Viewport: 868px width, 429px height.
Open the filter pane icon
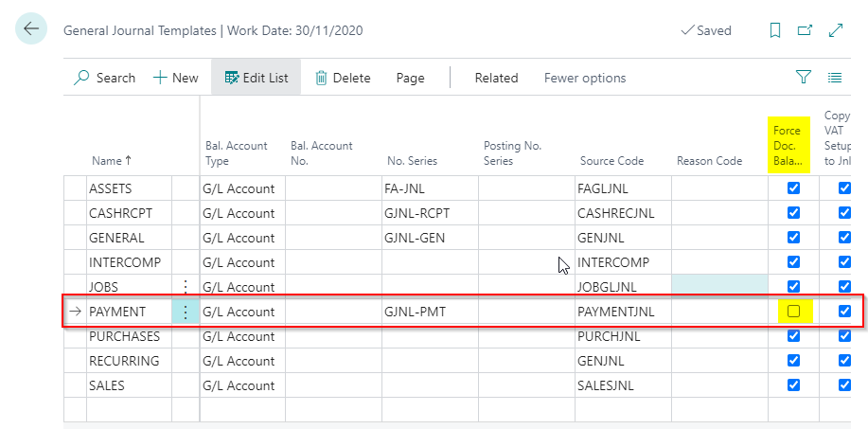804,78
